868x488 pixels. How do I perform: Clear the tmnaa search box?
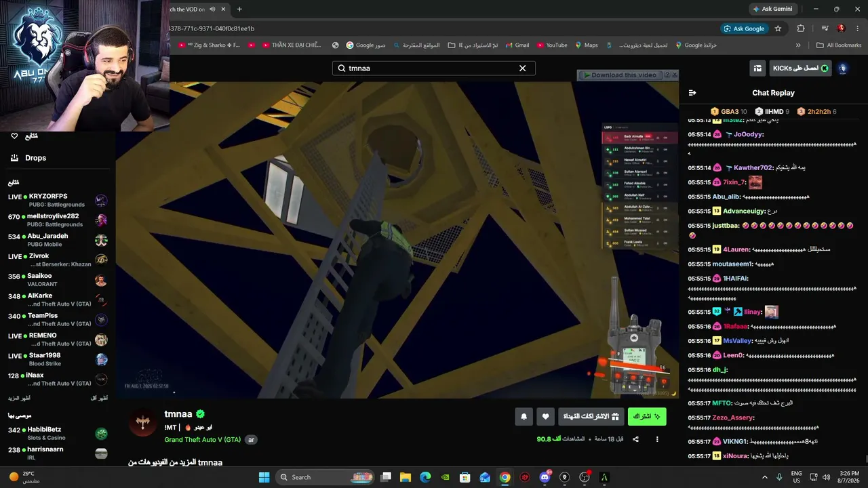pos(522,68)
